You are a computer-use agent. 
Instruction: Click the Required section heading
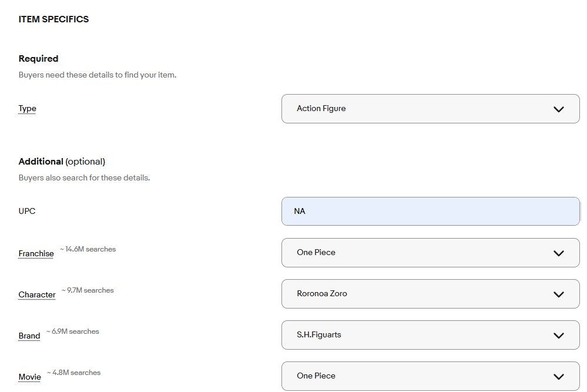[38, 58]
